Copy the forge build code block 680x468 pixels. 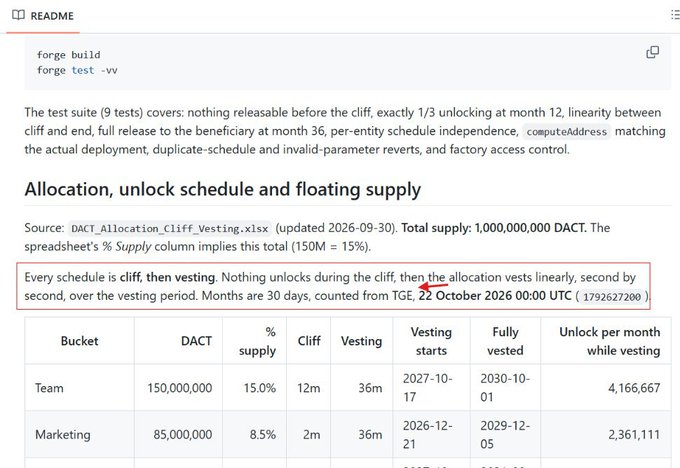tap(653, 52)
